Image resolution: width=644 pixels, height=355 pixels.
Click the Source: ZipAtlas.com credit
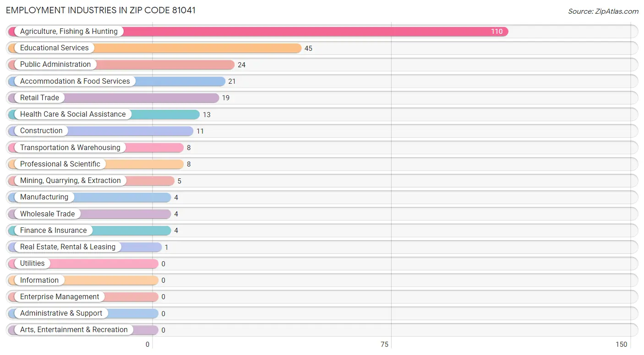[x=603, y=11]
